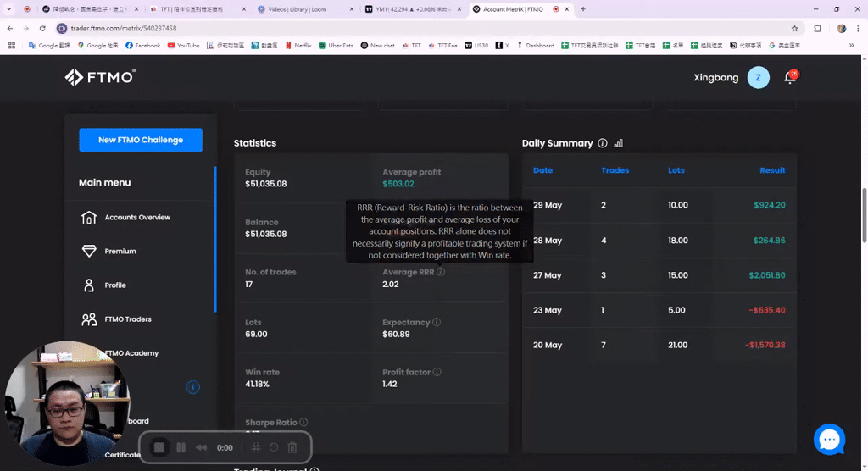Go back in browser

(10, 28)
